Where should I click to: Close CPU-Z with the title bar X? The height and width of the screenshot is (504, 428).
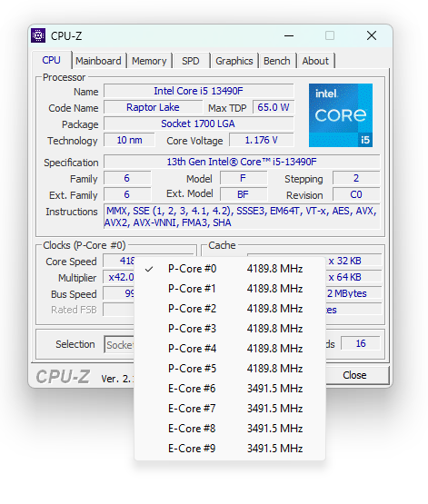(x=372, y=35)
